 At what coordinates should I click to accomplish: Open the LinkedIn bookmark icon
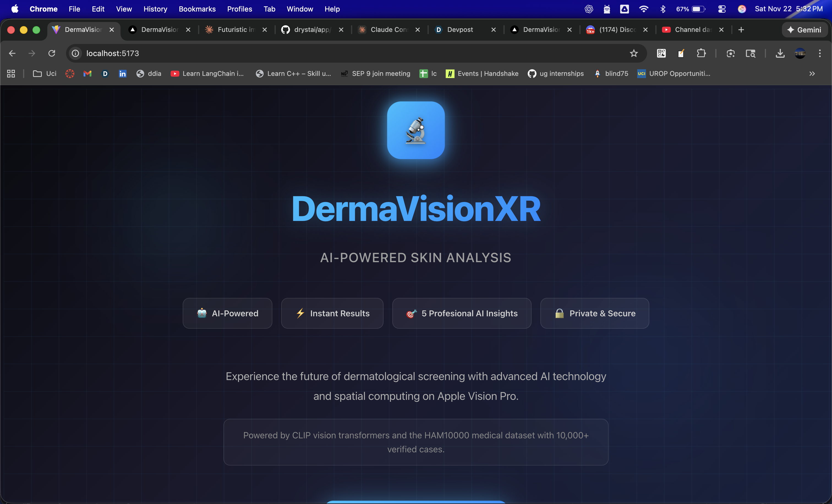coord(123,74)
